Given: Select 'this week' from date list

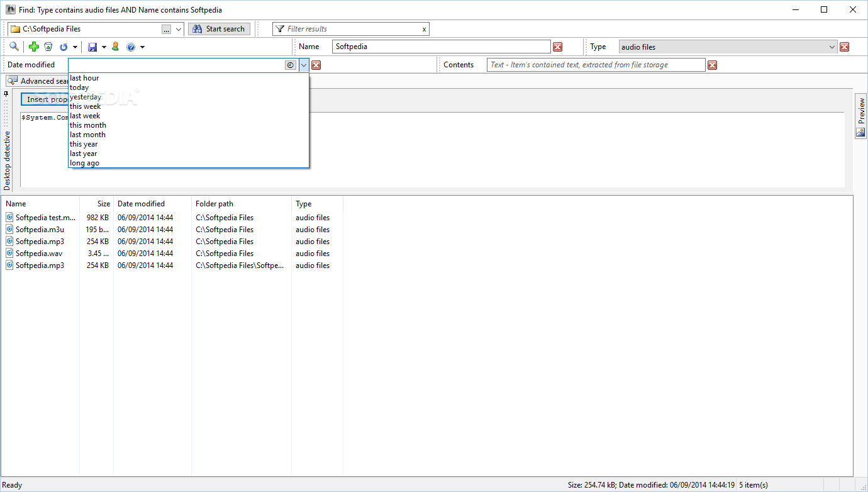Looking at the screenshot, I should click(x=189, y=106).
